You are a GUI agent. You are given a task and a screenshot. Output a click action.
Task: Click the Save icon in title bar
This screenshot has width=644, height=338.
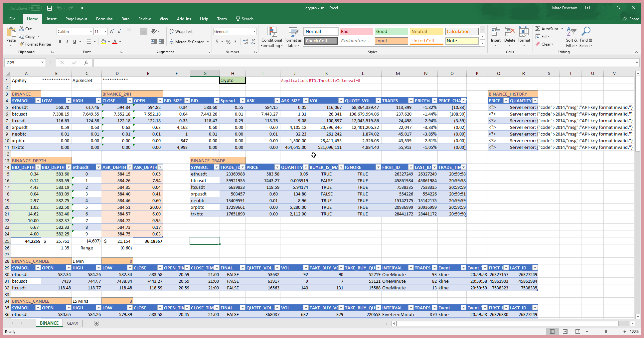coord(50,8)
